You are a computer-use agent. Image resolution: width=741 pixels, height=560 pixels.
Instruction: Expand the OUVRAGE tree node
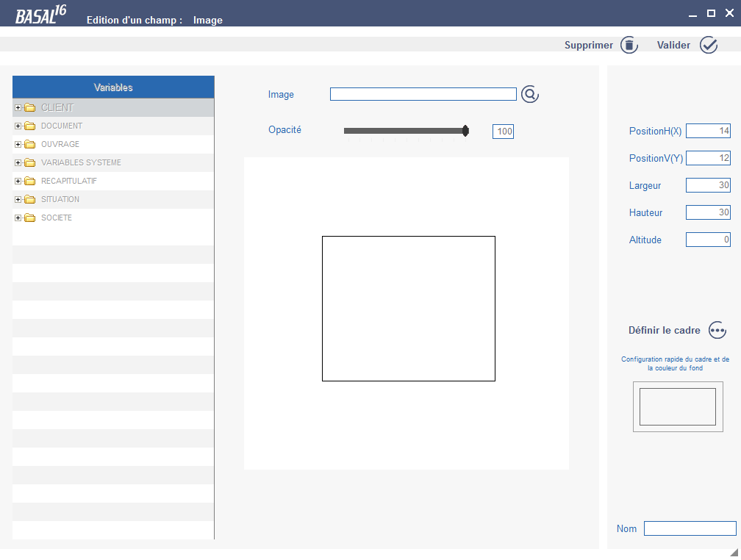click(18, 144)
